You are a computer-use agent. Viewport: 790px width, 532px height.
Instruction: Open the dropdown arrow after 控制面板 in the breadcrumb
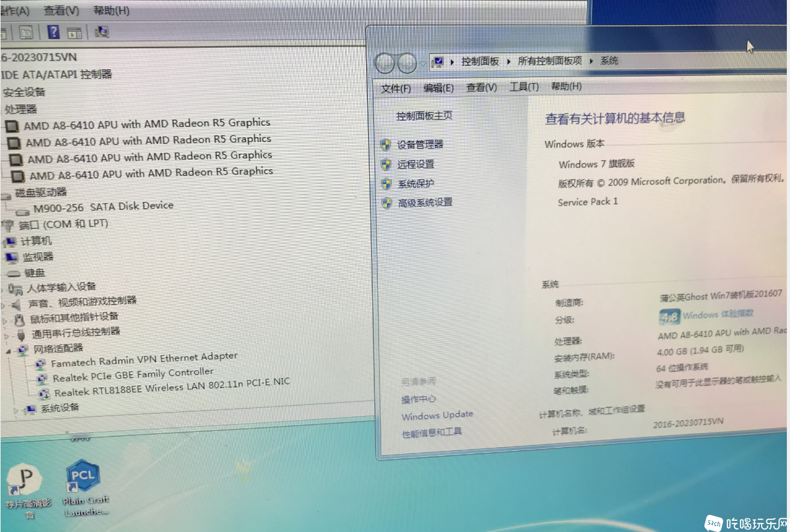point(508,61)
